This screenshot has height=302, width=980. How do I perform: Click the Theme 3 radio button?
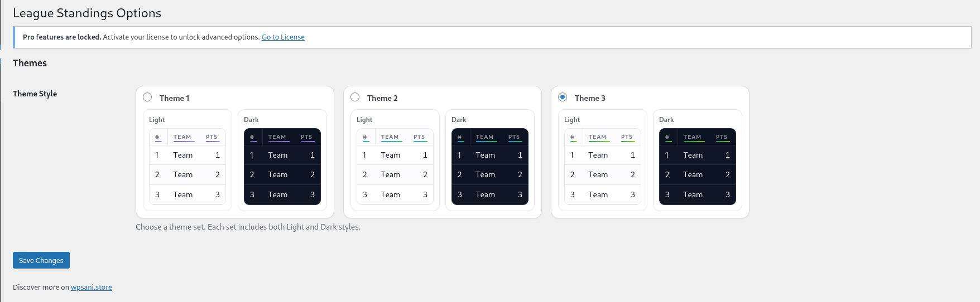pos(563,97)
